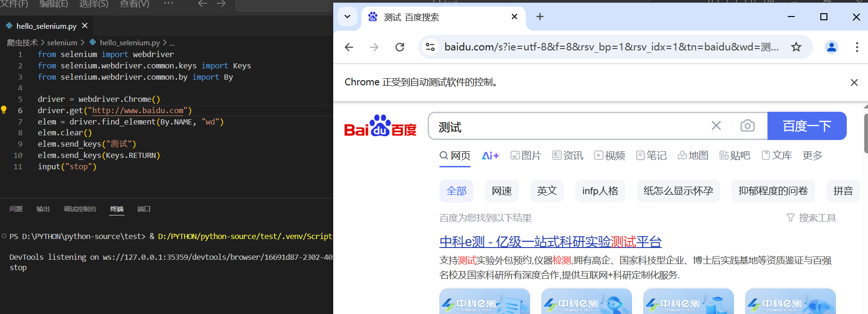Viewport: 868px width, 314px height.
Task: Click Chrome forward navigation arrow
Action: tap(374, 47)
